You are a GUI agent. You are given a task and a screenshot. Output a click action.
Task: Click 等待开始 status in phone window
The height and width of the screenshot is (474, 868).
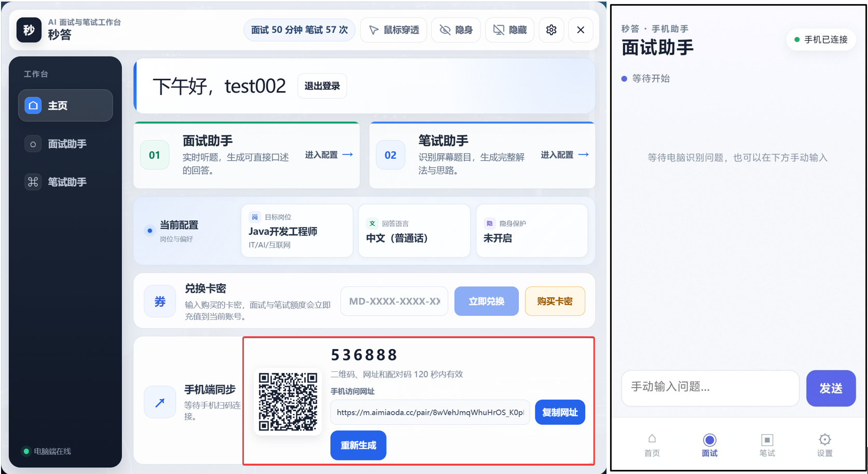[x=645, y=79]
